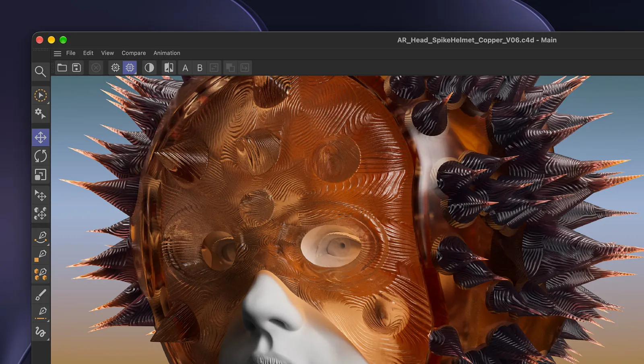Open the Compare menu
Viewport: 644px width, 364px height.
point(134,53)
